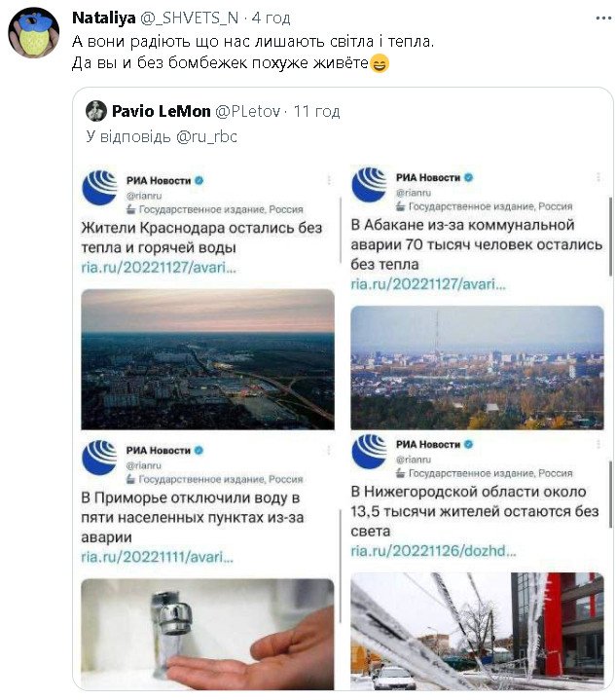Click the "11 год" quoted tweet timestamp
The image size is (616, 700).
pos(316,111)
